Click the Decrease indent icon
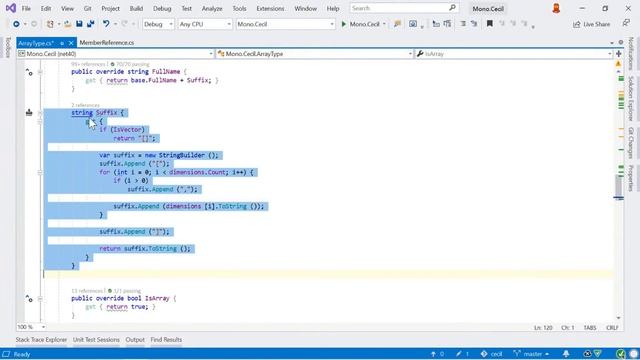 click(463, 24)
